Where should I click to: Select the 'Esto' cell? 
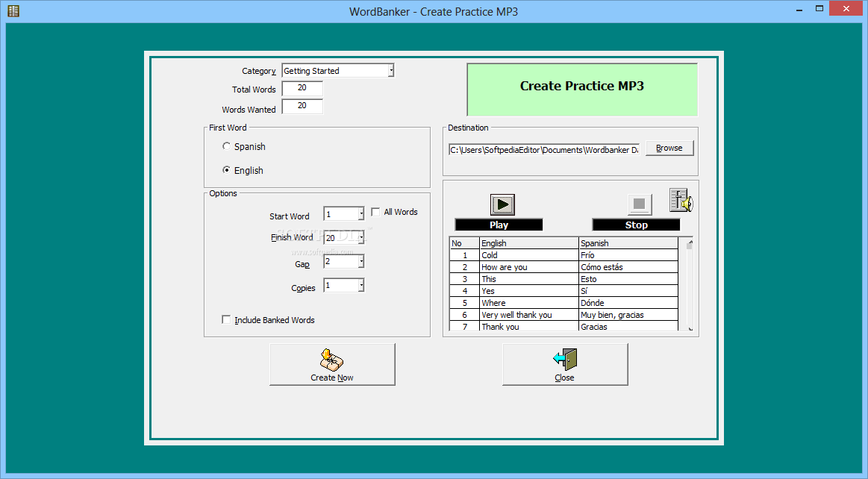pyautogui.click(x=628, y=279)
